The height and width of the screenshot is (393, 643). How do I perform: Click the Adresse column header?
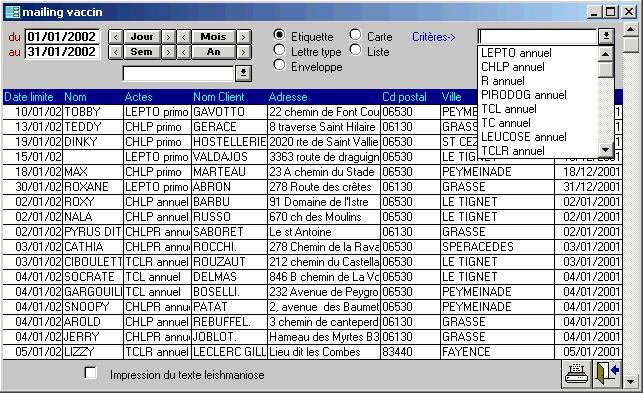(288, 97)
